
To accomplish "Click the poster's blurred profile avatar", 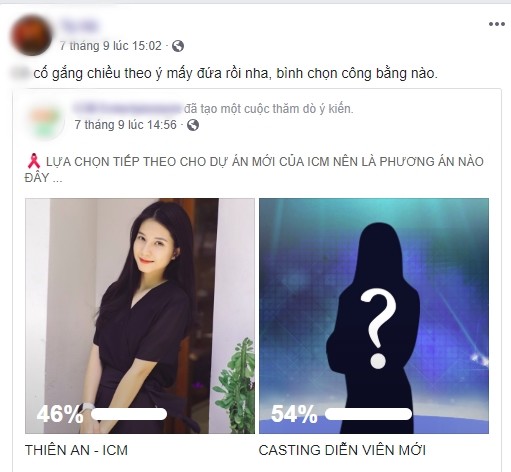I will 31,35.
